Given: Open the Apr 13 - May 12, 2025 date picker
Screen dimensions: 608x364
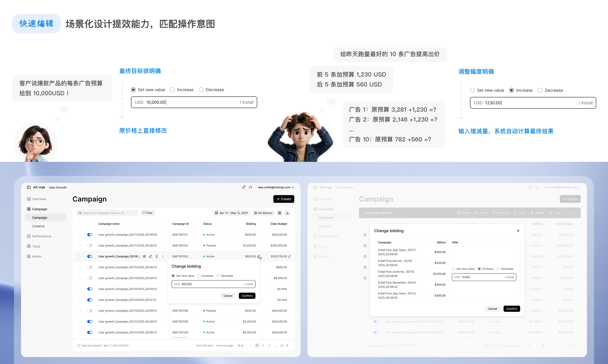Looking at the screenshot, I should [231, 213].
